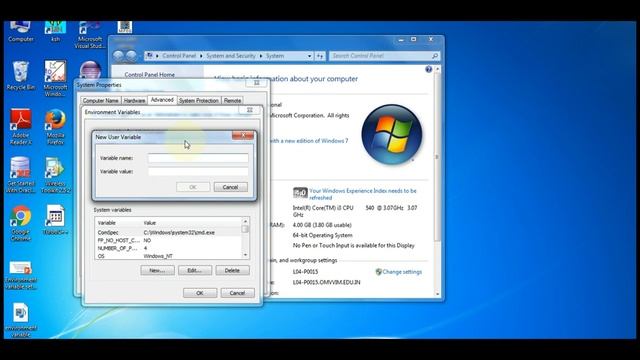The image size is (640, 360).
Task: Select the ComSpec system variable row
Action: (168, 232)
